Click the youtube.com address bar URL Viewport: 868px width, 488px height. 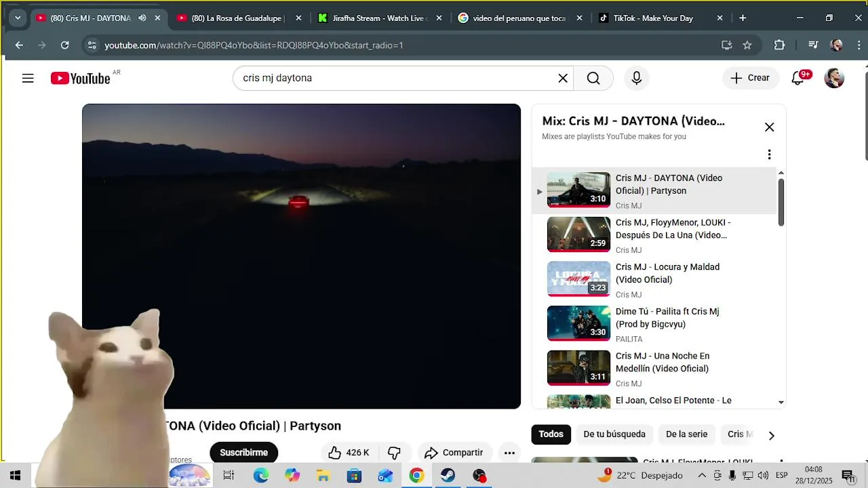tap(254, 45)
